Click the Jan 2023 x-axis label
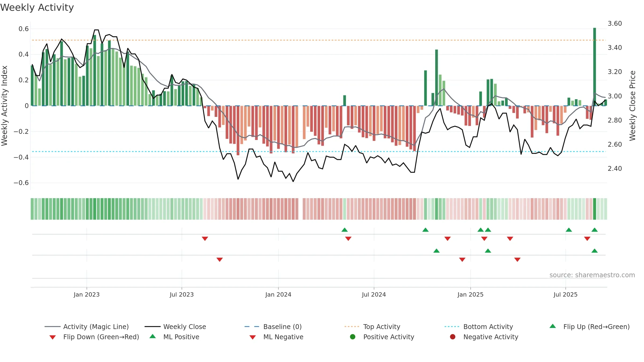This screenshot has width=644, height=362. (x=87, y=294)
